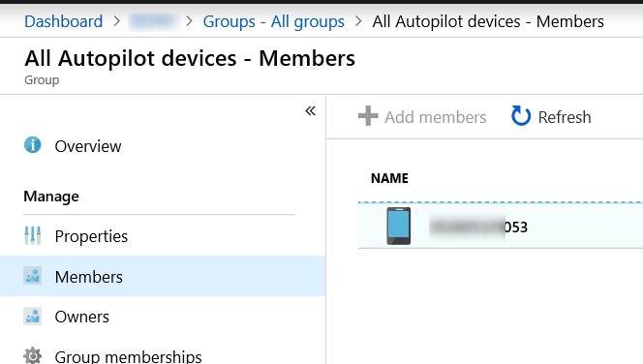643x364 pixels.
Task: Click the Add members button
Action: [x=422, y=117]
